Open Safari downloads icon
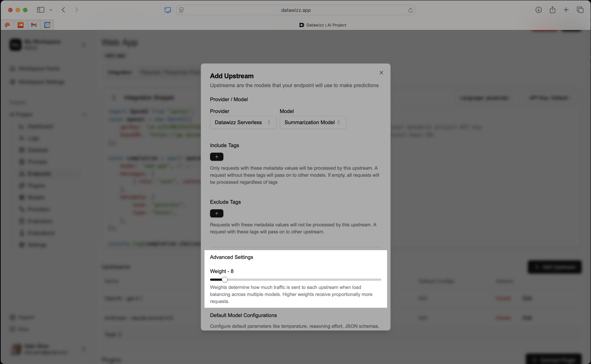 (x=539, y=10)
